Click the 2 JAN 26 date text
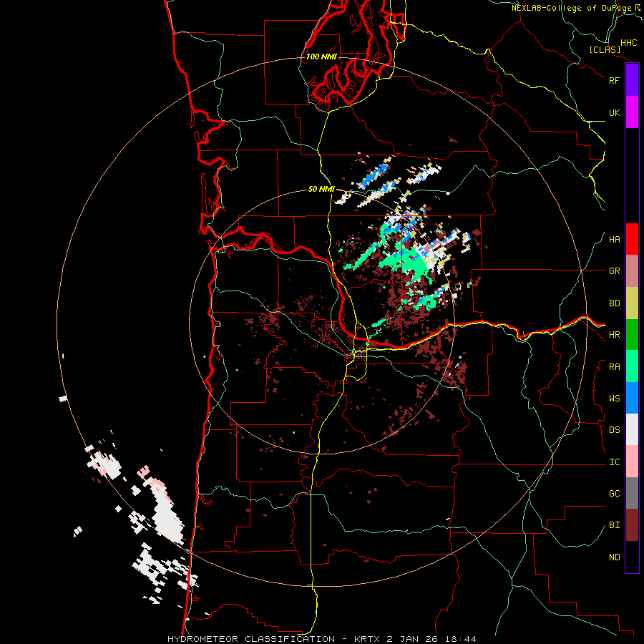 (413, 639)
